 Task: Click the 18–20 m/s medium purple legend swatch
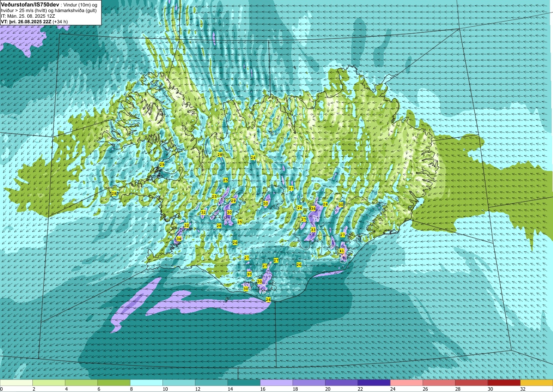[309, 383]
